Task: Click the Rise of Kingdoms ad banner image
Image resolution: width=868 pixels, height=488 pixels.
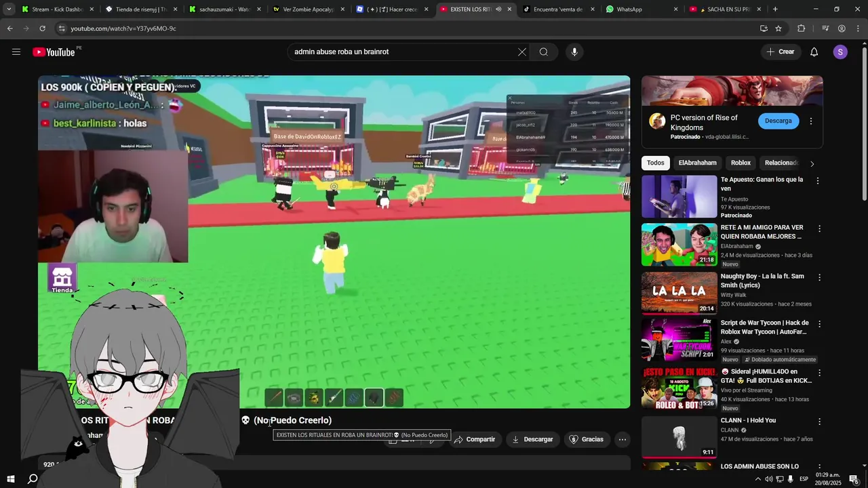Action: (x=732, y=91)
